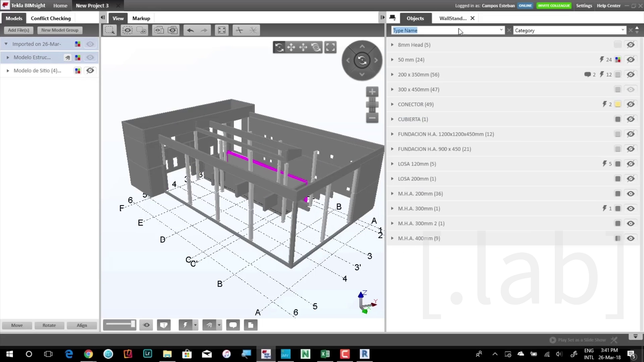Viewport: 644px width, 362px height.
Task: Click the New Model Group button
Action: (60, 30)
